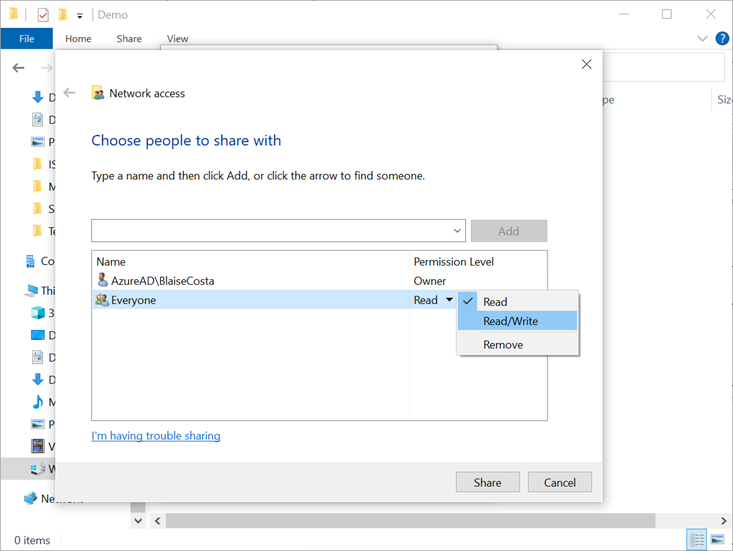Click the Documents icon in quick access
733x551 pixels.
pyautogui.click(x=37, y=120)
